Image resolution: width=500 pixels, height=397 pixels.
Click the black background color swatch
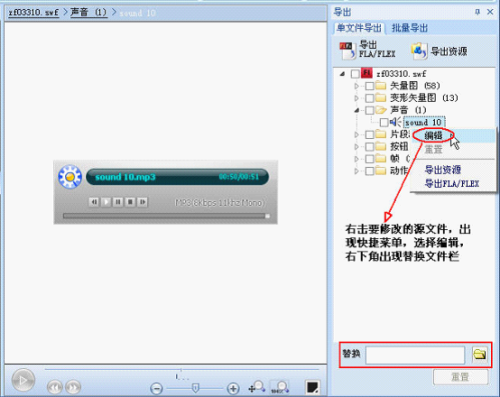tap(312, 387)
